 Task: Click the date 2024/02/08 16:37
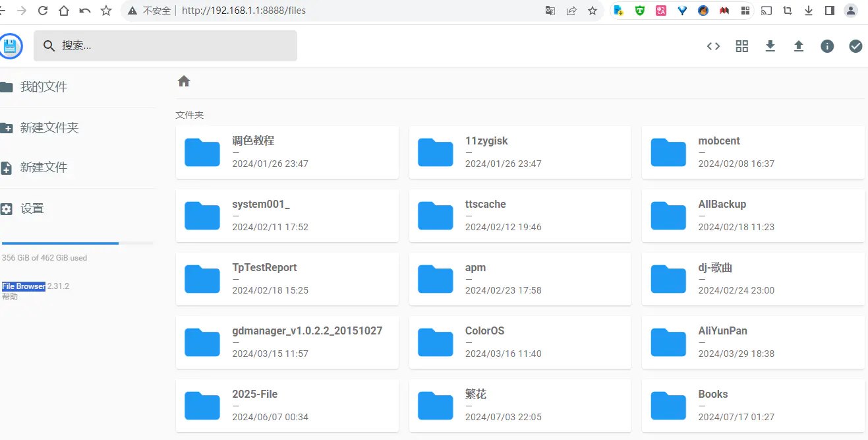pyautogui.click(x=736, y=164)
